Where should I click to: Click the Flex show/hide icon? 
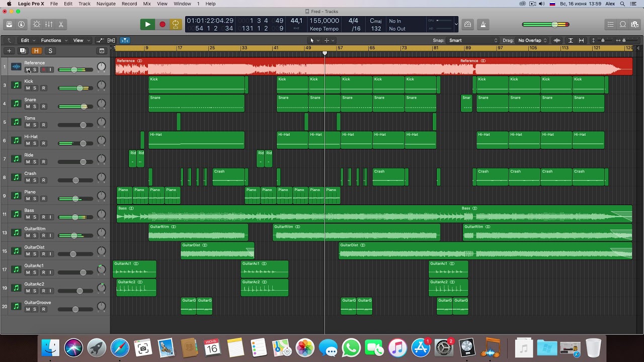point(111,40)
